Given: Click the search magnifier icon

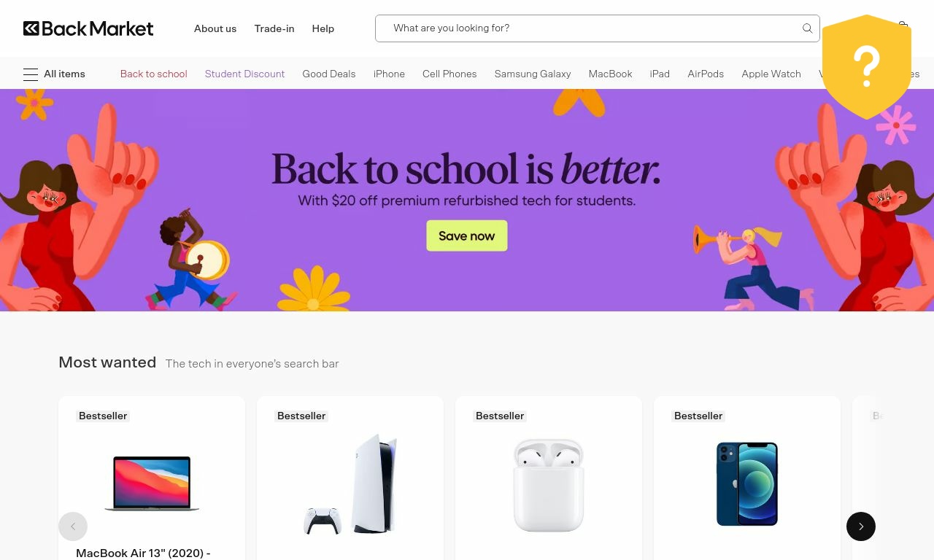Looking at the screenshot, I should (x=807, y=28).
